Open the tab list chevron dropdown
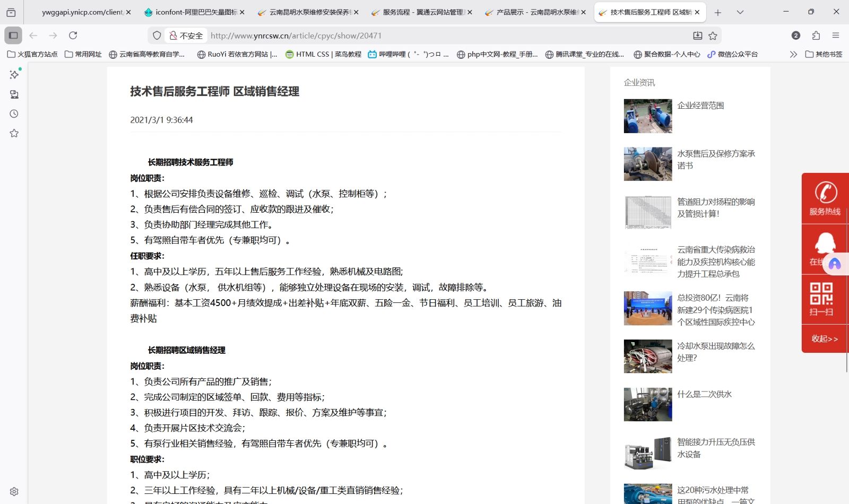This screenshot has height=504, width=849. click(739, 12)
